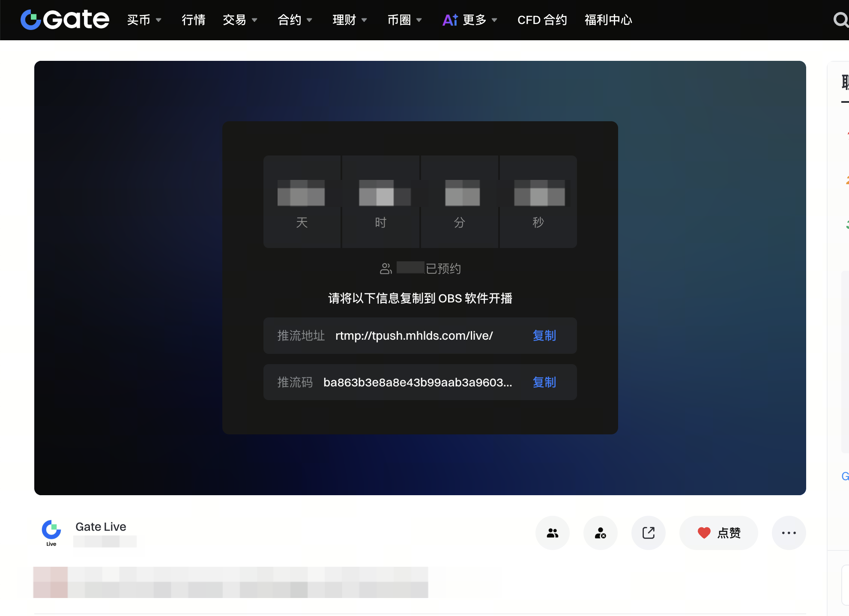Click the Gate logo in header
Viewport: 849px width, 616px height.
65,20
